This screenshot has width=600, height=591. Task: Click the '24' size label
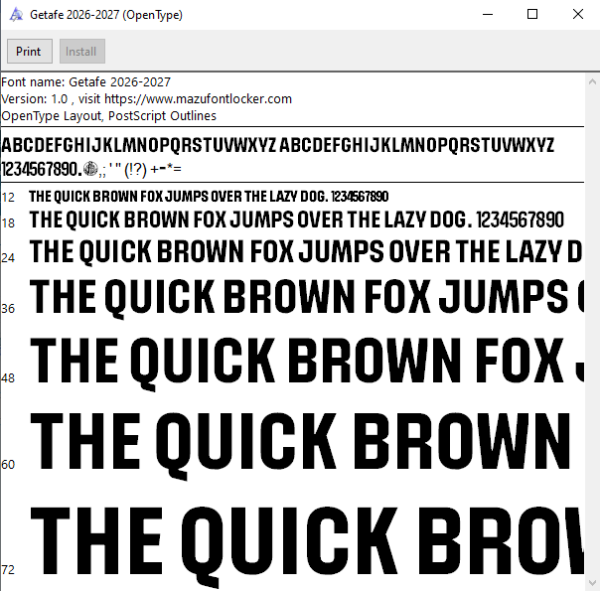tap(8, 258)
